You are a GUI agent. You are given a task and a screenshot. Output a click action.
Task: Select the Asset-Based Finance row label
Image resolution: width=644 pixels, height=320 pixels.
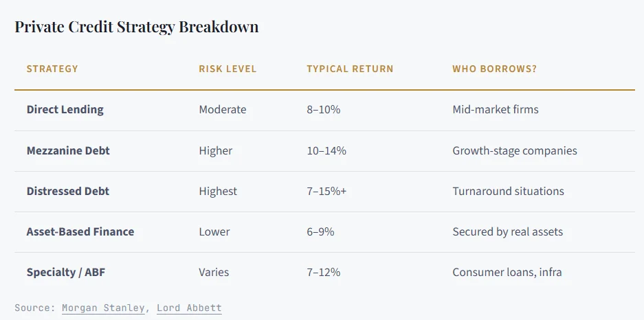(x=80, y=231)
